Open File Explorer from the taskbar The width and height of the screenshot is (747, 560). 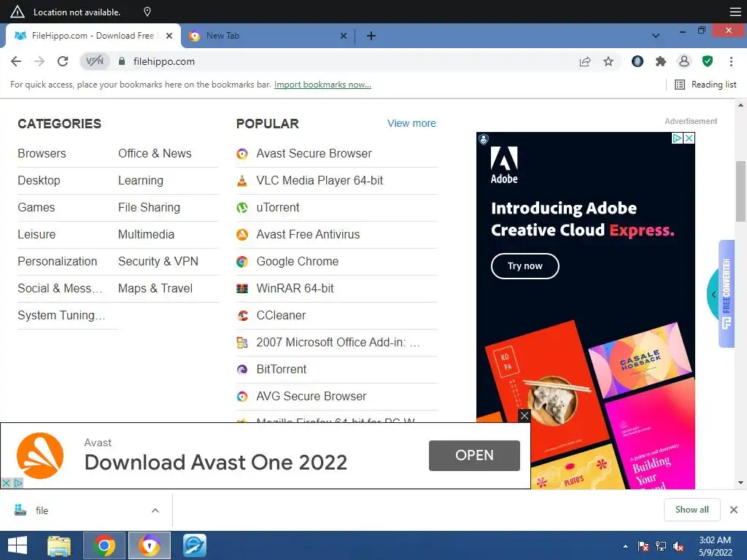(x=59, y=545)
